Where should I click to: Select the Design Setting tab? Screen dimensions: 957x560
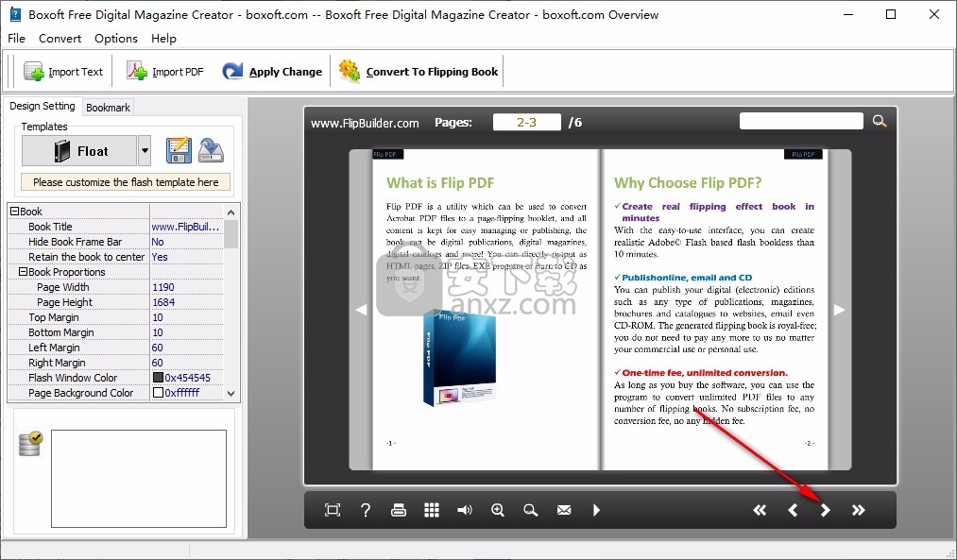point(43,106)
